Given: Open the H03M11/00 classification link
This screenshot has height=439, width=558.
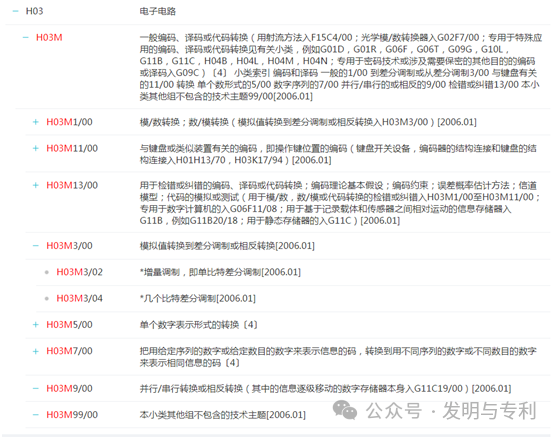Looking at the screenshot, I should pos(72,148).
